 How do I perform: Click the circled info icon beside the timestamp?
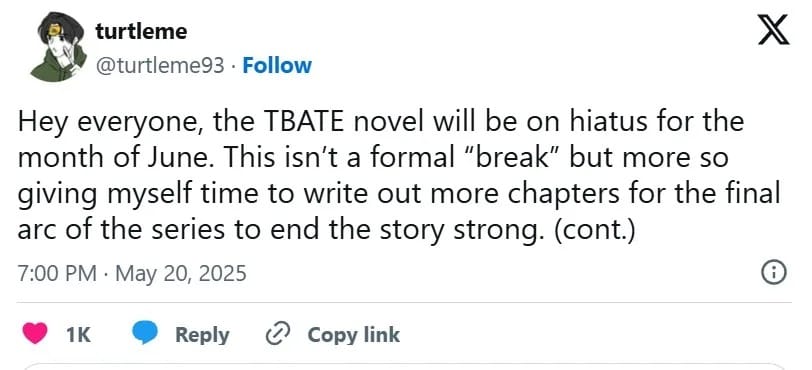coord(775,273)
